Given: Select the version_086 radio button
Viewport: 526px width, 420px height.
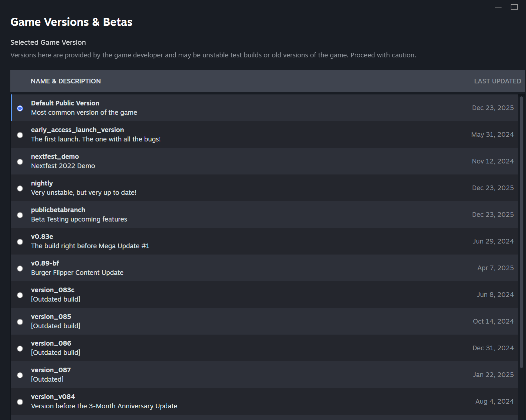Looking at the screenshot, I should coord(20,349).
